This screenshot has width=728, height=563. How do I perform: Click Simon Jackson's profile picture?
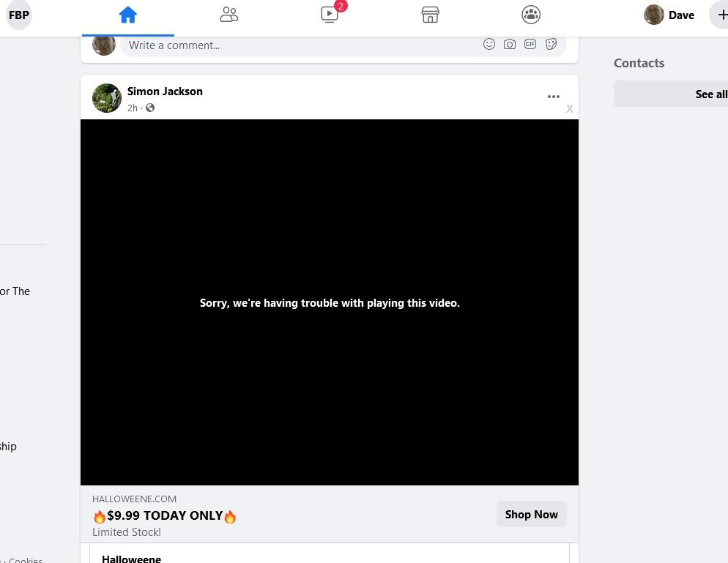pos(107,98)
